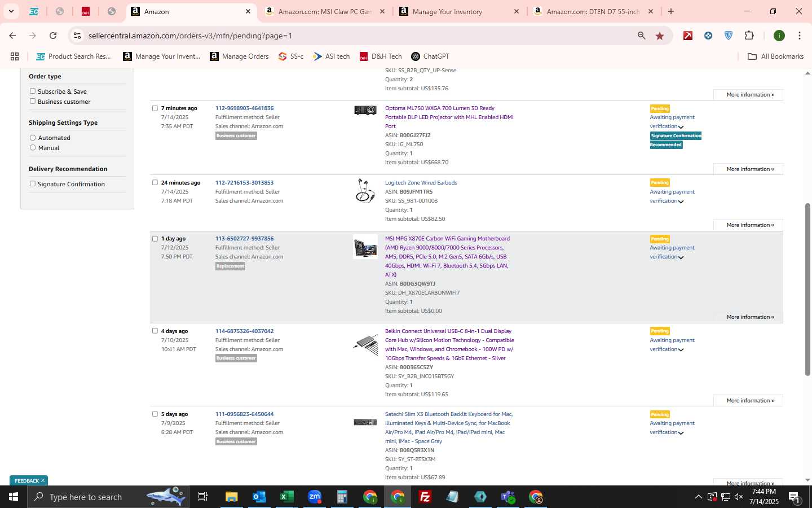Click the bookmark star icon

click(660, 36)
